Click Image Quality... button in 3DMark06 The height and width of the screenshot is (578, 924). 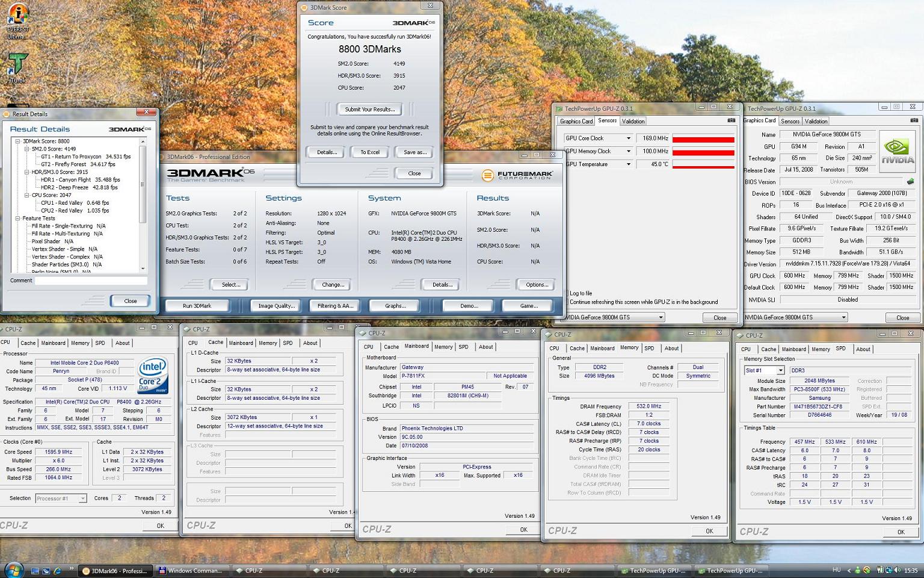[x=276, y=306]
